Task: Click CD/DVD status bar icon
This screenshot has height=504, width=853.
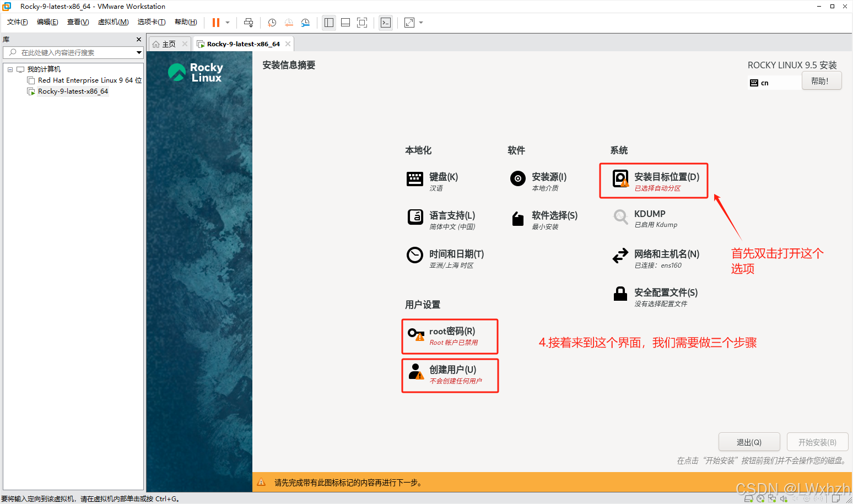Action: (760, 498)
